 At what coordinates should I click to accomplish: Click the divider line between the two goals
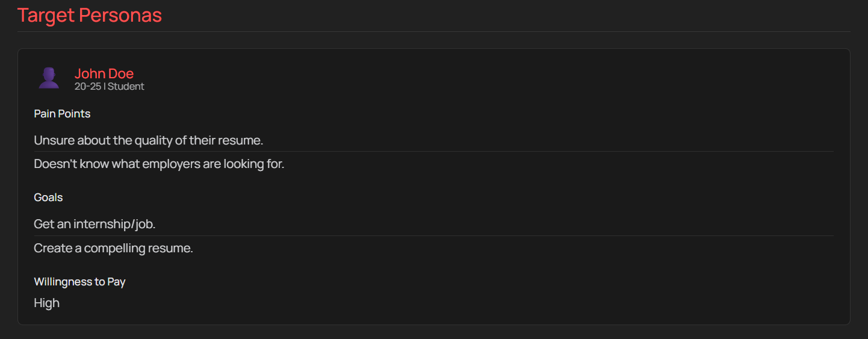(x=433, y=235)
